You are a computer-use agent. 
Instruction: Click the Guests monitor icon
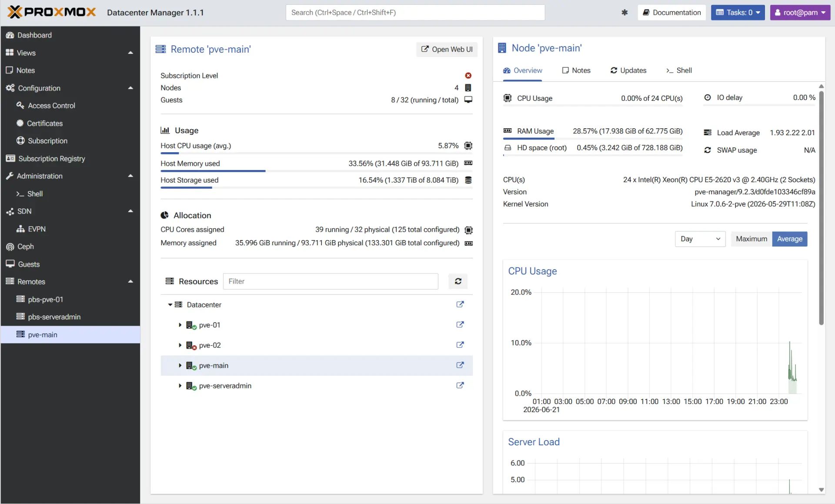pyautogui.click(x=468, y=100)
